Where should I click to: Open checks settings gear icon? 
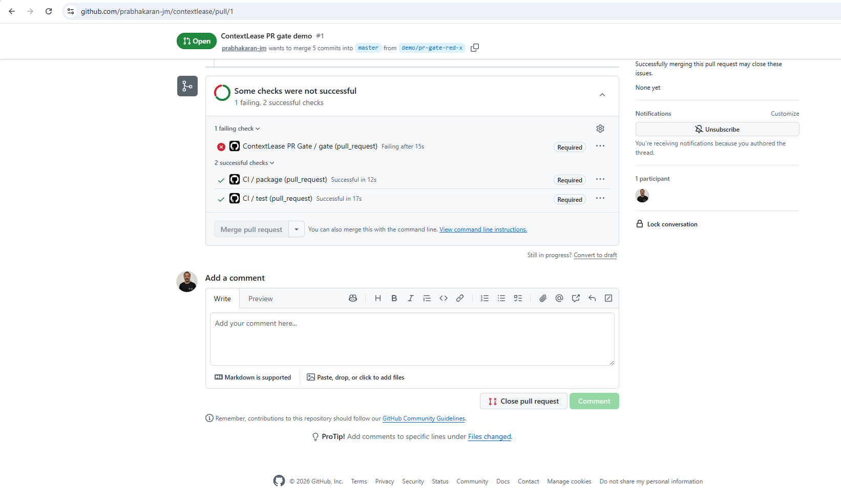(x=600, y=129)
